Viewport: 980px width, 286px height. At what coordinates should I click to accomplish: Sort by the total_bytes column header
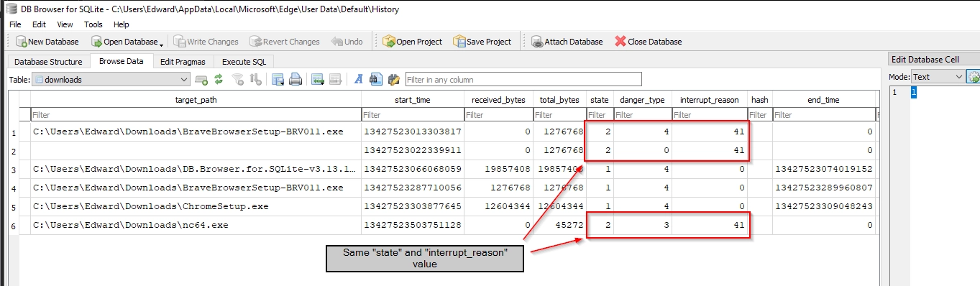[559, 100]
